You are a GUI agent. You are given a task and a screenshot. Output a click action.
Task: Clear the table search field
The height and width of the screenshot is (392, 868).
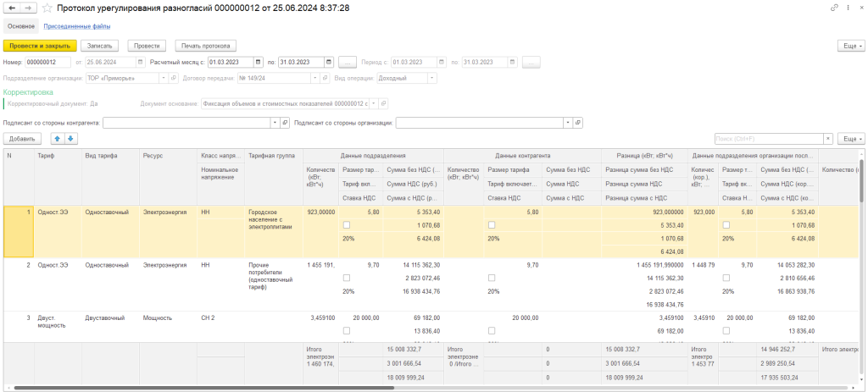[x=827, y=138]
